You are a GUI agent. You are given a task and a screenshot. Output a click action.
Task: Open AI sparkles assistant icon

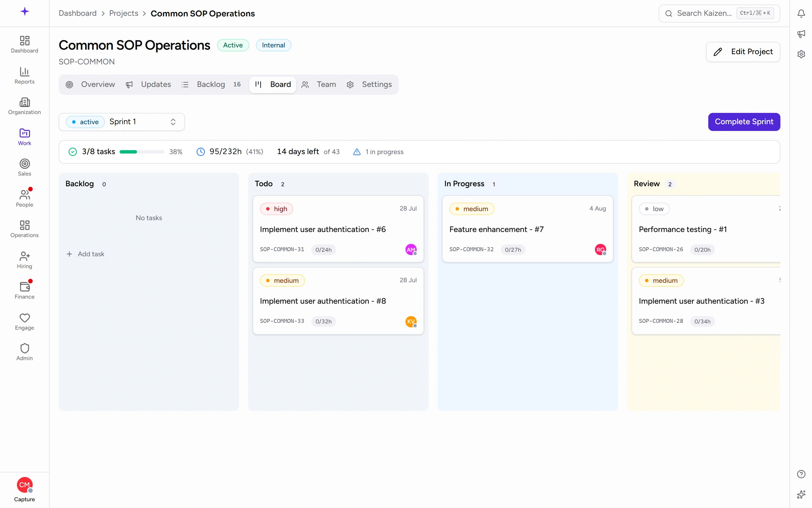[801, 494]
